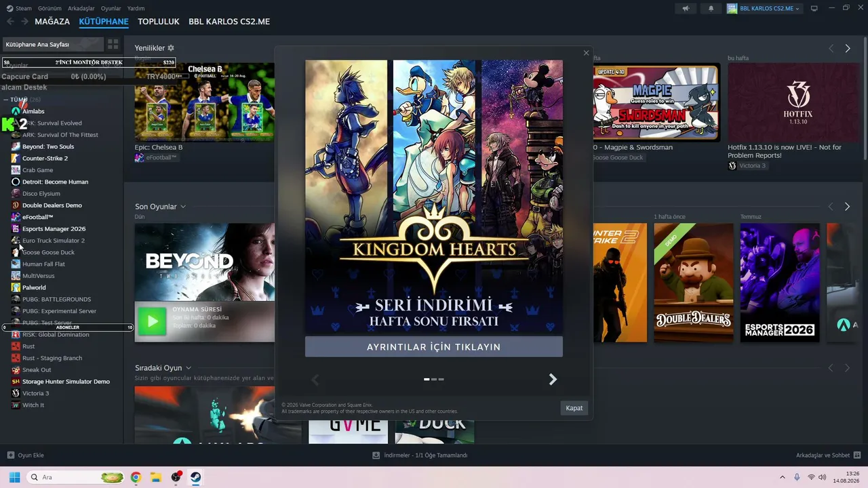Switch to Big Picture mode icon
Screen dimensions: 868x488
814,8
